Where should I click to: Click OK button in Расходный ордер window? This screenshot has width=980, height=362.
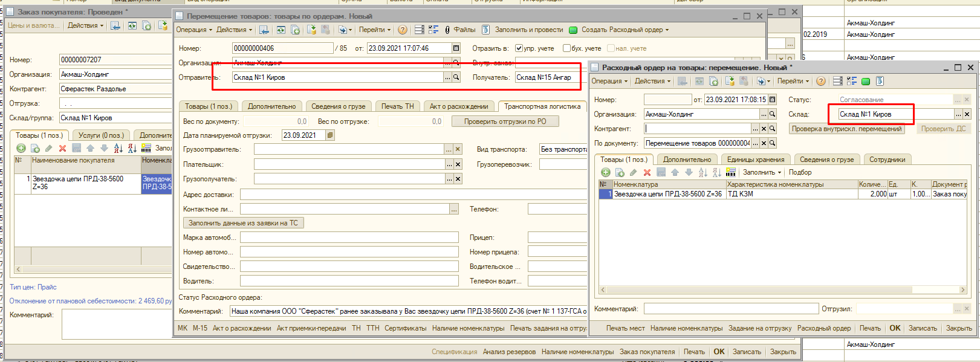(895, 328)
